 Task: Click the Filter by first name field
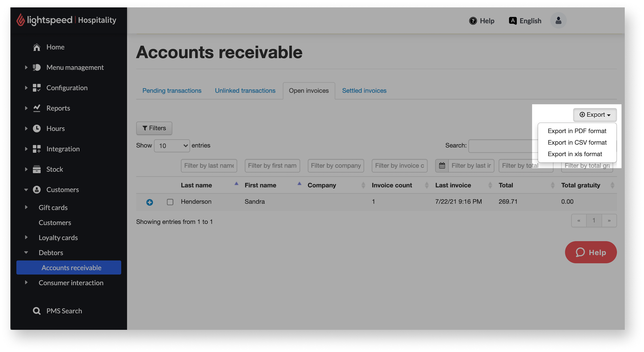pos(272,166)
